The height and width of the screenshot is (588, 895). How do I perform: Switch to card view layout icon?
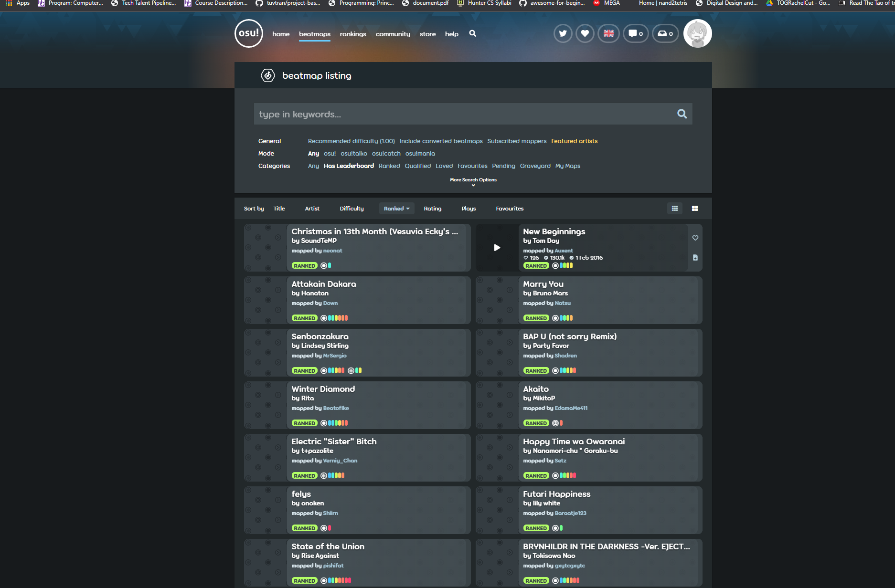click(x=695, y=208)
